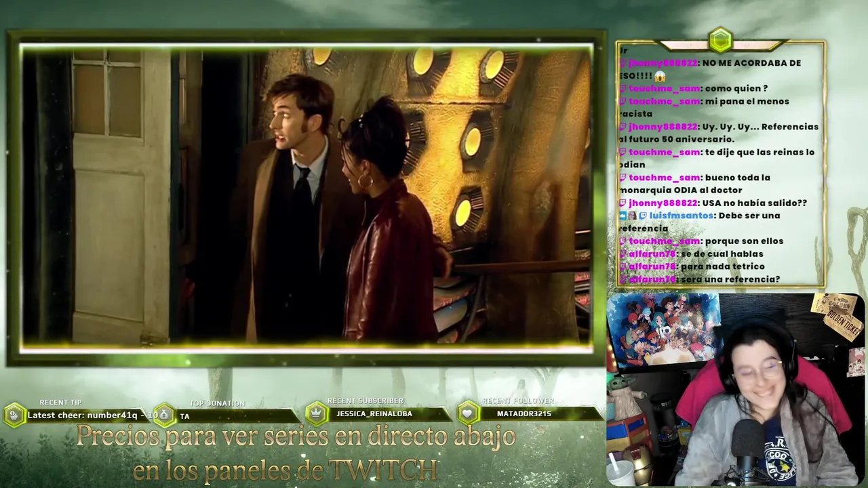
Task: Click the avatar badge beside luisfmsantos
Action: tap(632, 216)
